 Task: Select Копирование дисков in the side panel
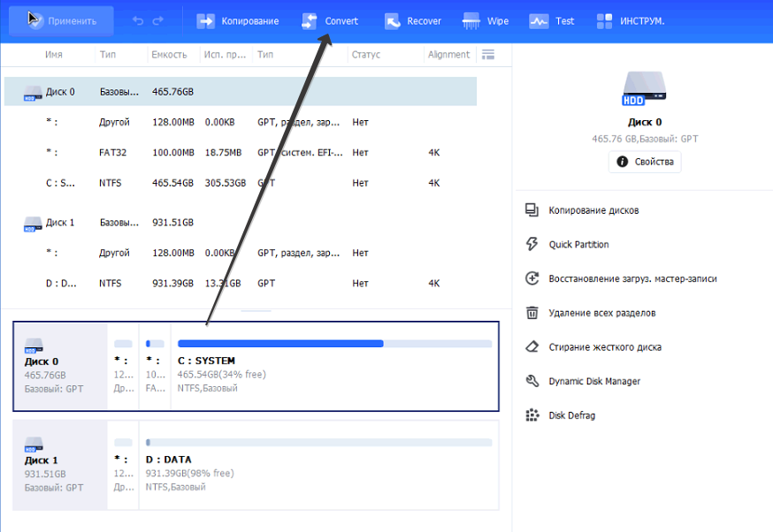click(x=593, y=210)
